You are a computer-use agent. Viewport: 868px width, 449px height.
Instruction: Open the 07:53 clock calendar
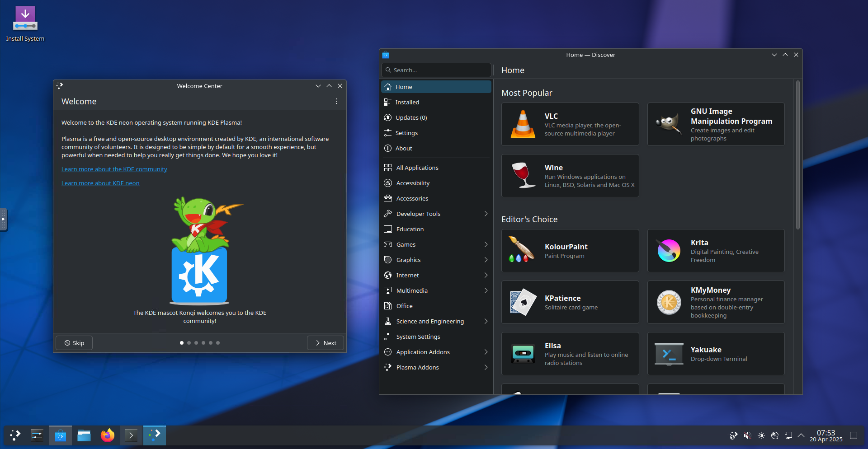point(826,435)
